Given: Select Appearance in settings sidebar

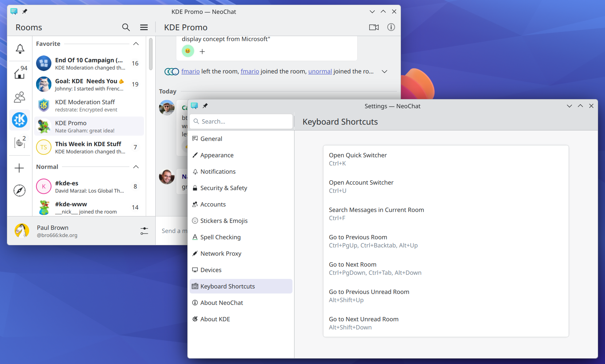Looking at the screenshot, I should coord(217,155).
